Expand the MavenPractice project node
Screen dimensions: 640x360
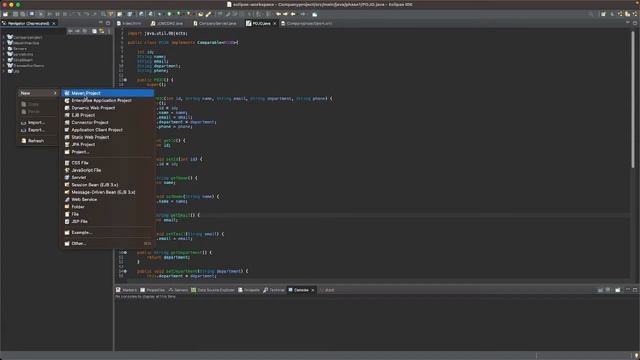pyautogui.click(x=4, y=43)
